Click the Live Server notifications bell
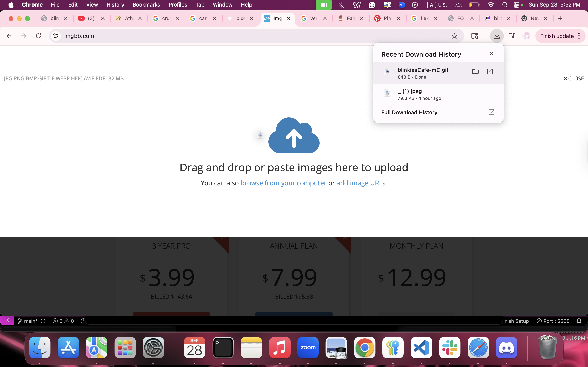 (x=579, y=321)
